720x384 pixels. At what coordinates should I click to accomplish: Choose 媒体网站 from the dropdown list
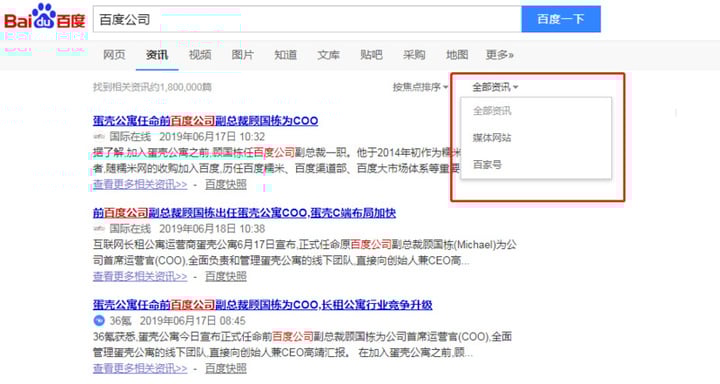click(492, 137)
